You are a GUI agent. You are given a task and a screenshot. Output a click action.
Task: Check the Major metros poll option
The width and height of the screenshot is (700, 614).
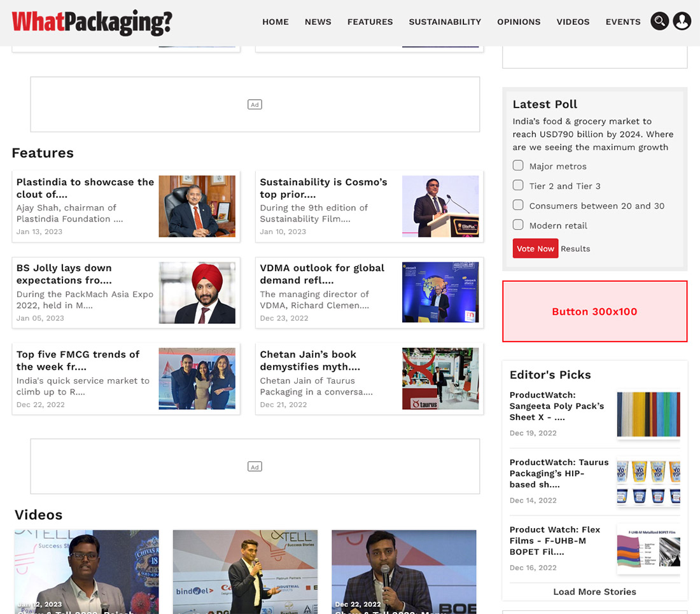[518, 165]
